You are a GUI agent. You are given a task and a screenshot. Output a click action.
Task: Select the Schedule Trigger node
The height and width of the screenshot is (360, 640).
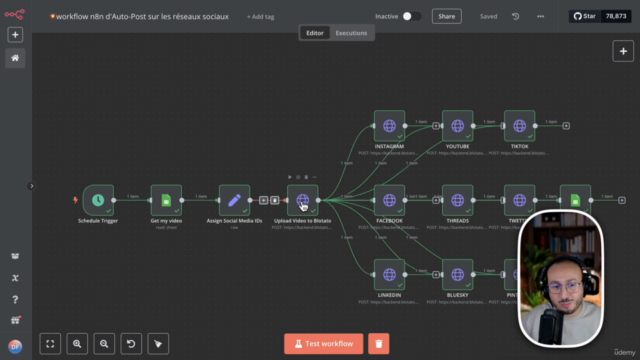[98, 200]
